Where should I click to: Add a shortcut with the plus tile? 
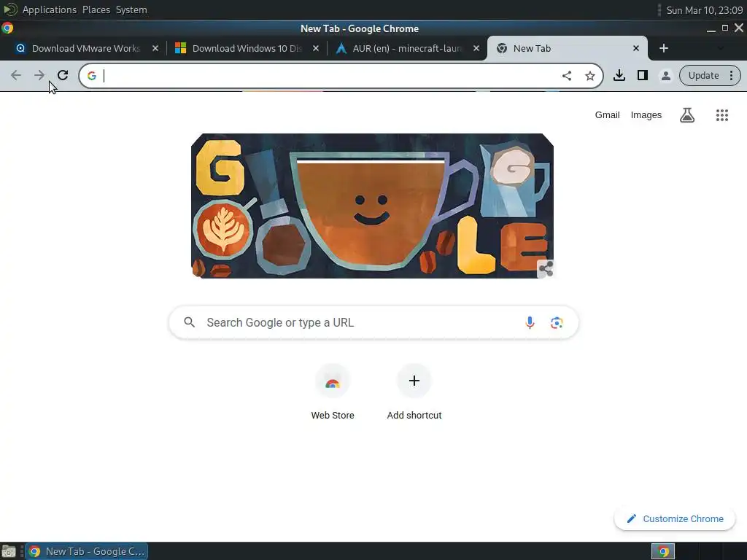tap(414, 392)
